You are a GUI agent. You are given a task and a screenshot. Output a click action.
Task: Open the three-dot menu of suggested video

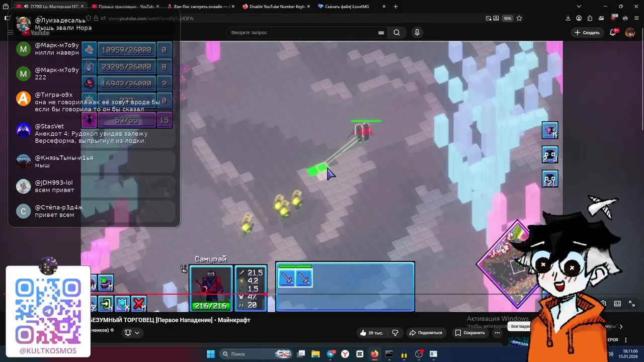pyautogui.click(x=625, y=340)
